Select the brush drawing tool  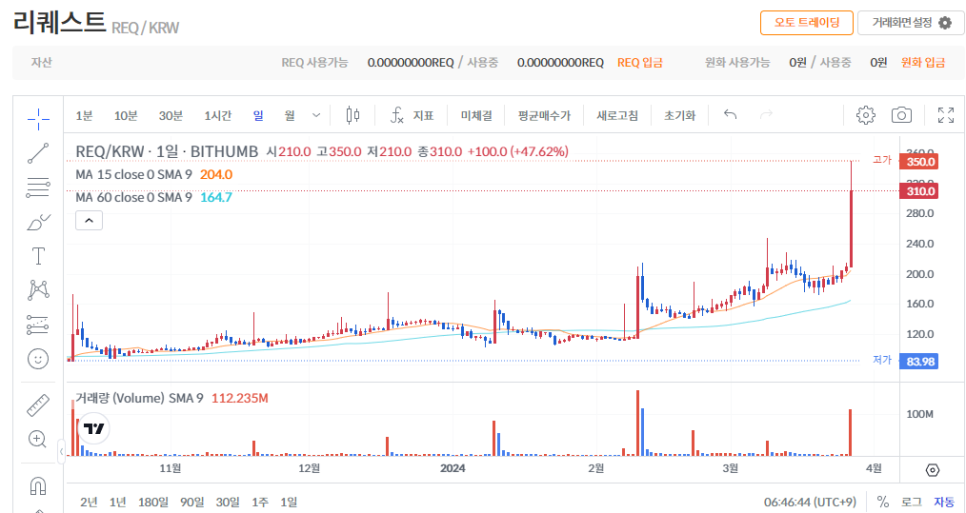pos(38,222)
